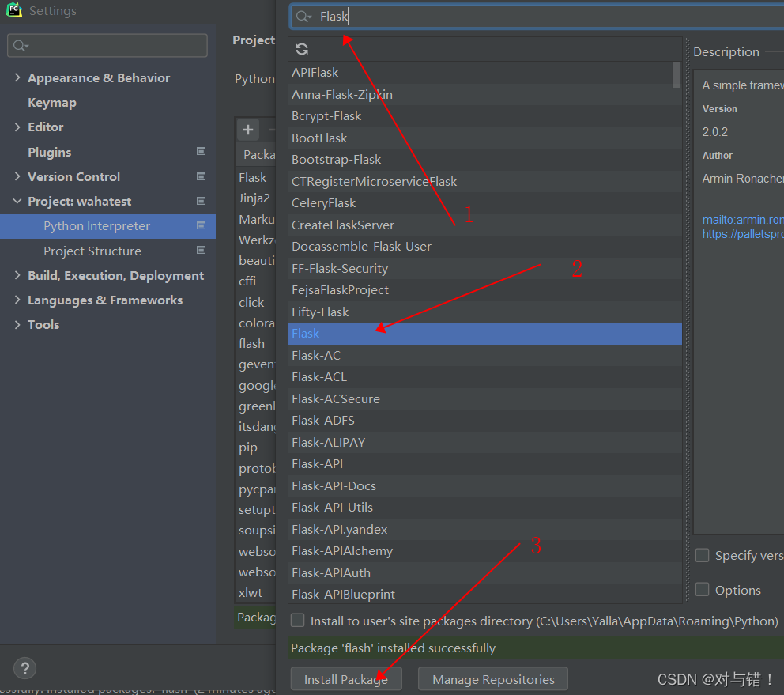Select Anna-Flask-Zipkin package

tap(485, 95)
